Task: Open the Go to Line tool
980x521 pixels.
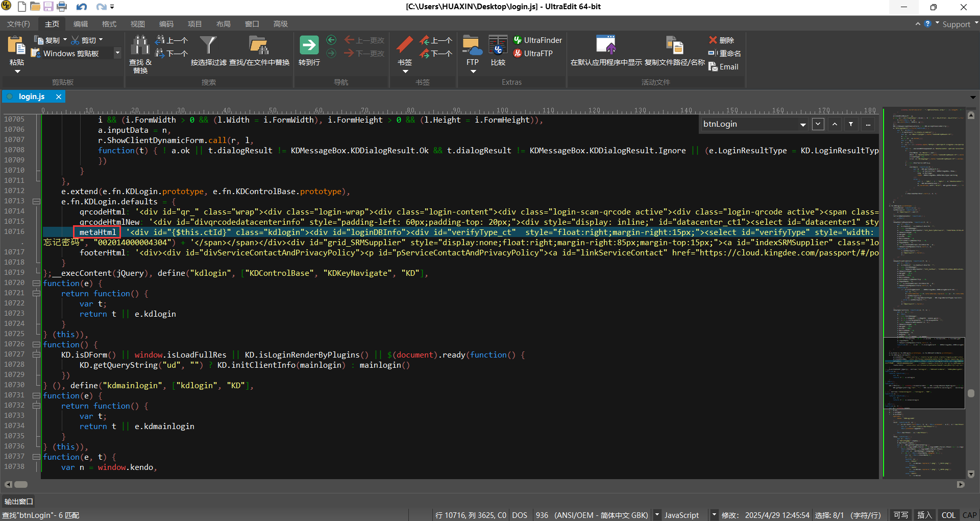Action: pos(309,46)
